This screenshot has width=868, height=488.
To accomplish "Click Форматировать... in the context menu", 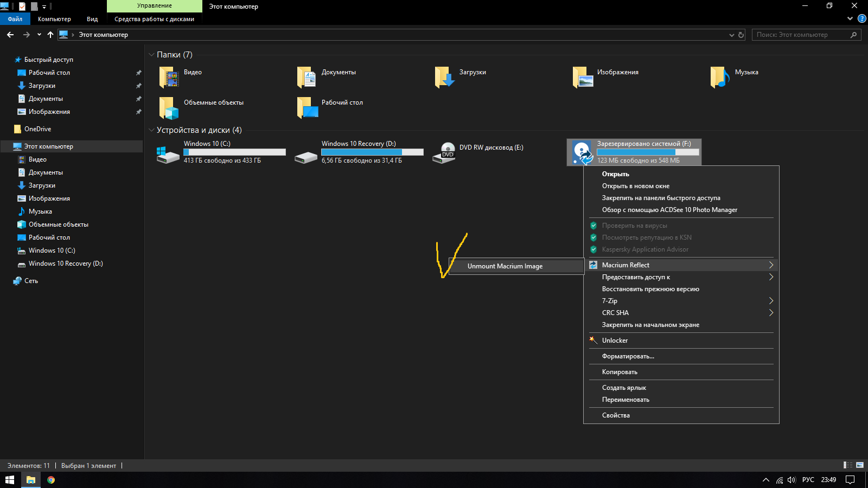I will [628, 356].
